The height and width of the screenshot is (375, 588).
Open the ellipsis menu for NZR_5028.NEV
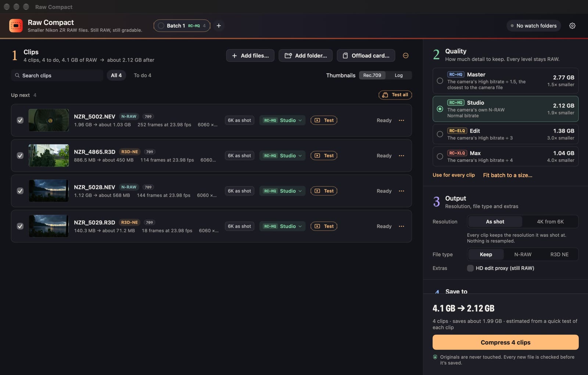pyautogui.click(x=401, y=191)
